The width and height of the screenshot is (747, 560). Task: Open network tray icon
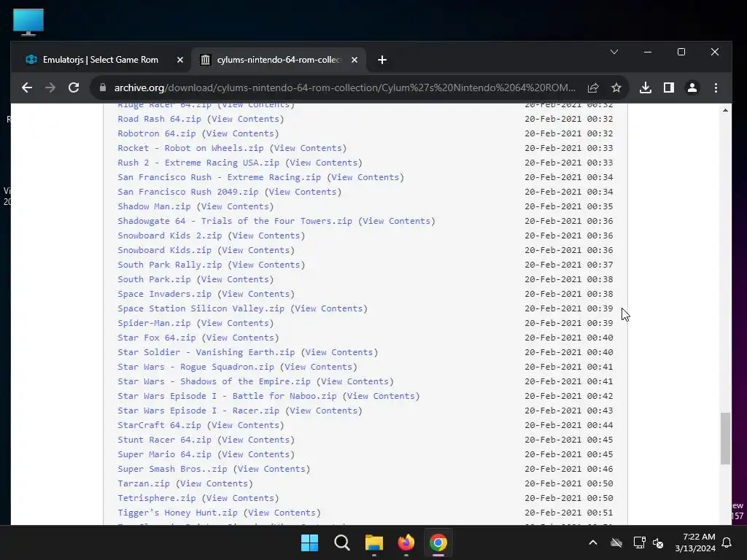coord(639,542)
